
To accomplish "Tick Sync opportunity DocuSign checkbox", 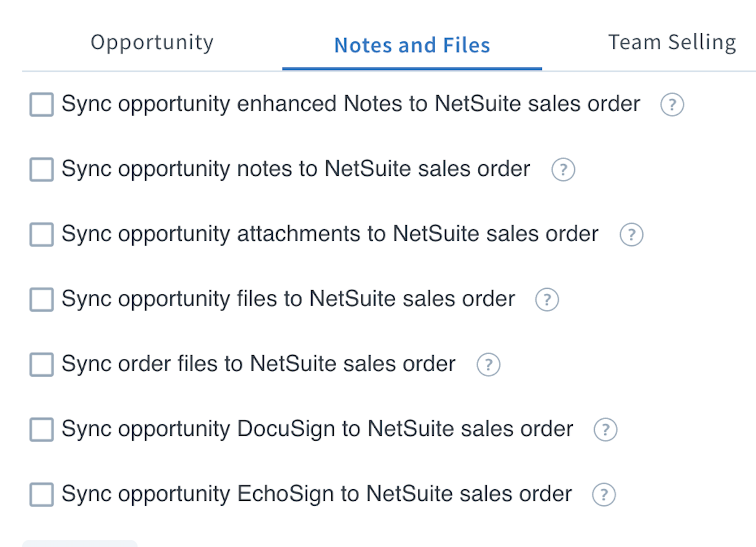I will (x=42, y=430).
